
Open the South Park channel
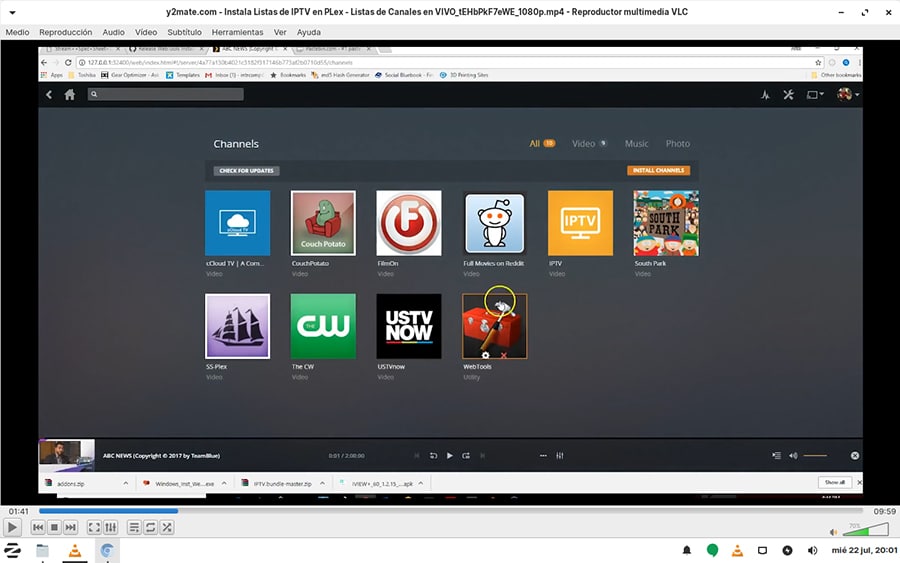click(x=666, y=223)
